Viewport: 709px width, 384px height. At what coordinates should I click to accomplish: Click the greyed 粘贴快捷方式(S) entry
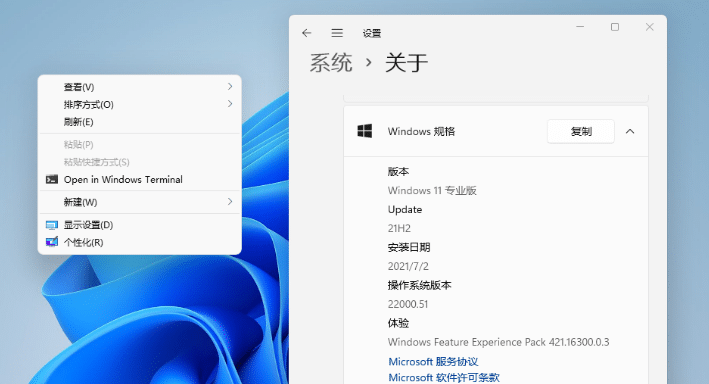coord(140,162)
